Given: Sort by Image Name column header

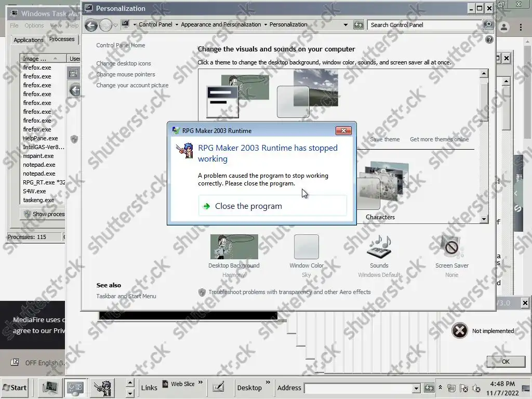Looking at the screenshot, I should (x=43, y=59).
